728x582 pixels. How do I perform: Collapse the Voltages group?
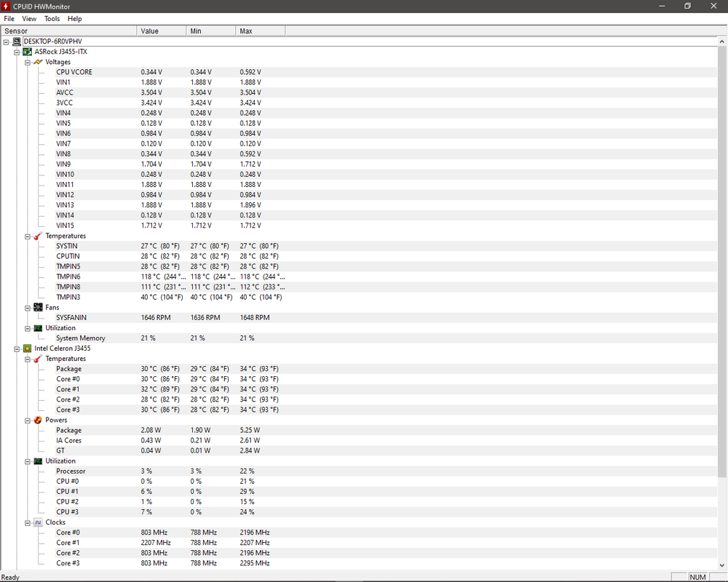[x=28, y=62]
